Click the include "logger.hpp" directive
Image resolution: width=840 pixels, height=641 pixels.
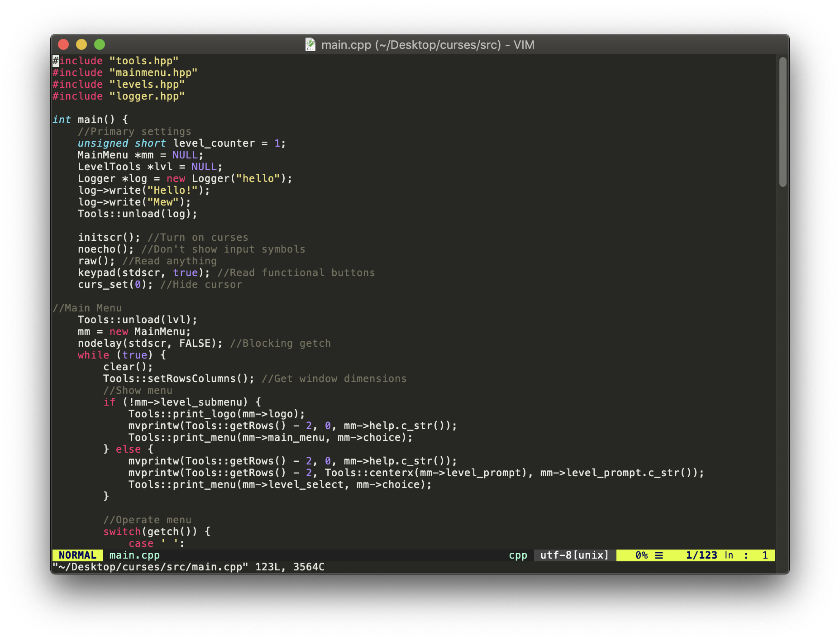[x=118, y=96]
